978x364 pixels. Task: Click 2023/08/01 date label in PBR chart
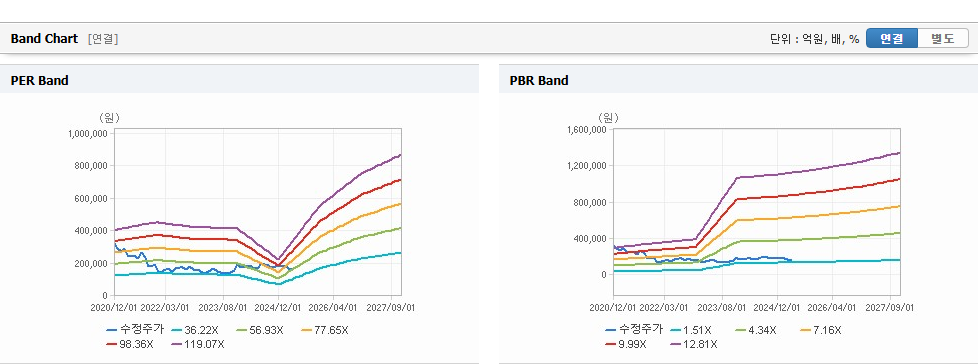tap(722, 307)
